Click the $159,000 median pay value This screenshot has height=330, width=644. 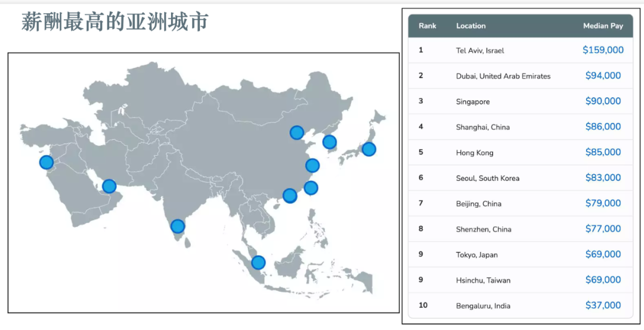[603, 50]
